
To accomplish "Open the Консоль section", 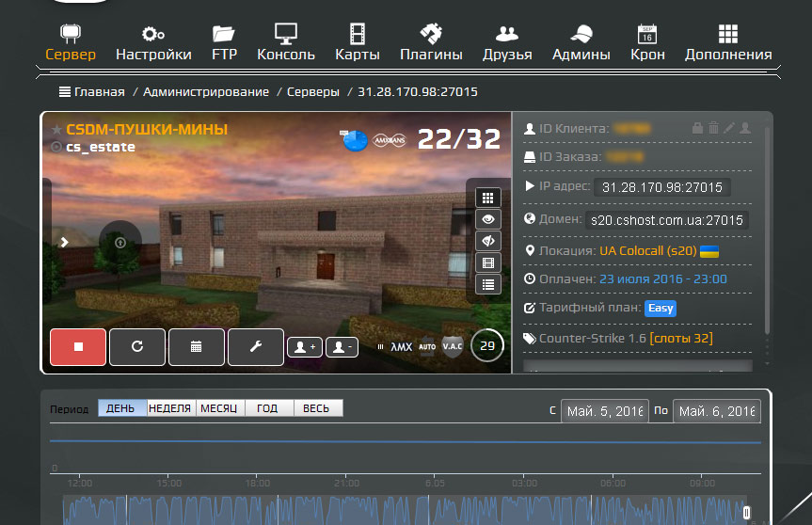I will (286, 42).
